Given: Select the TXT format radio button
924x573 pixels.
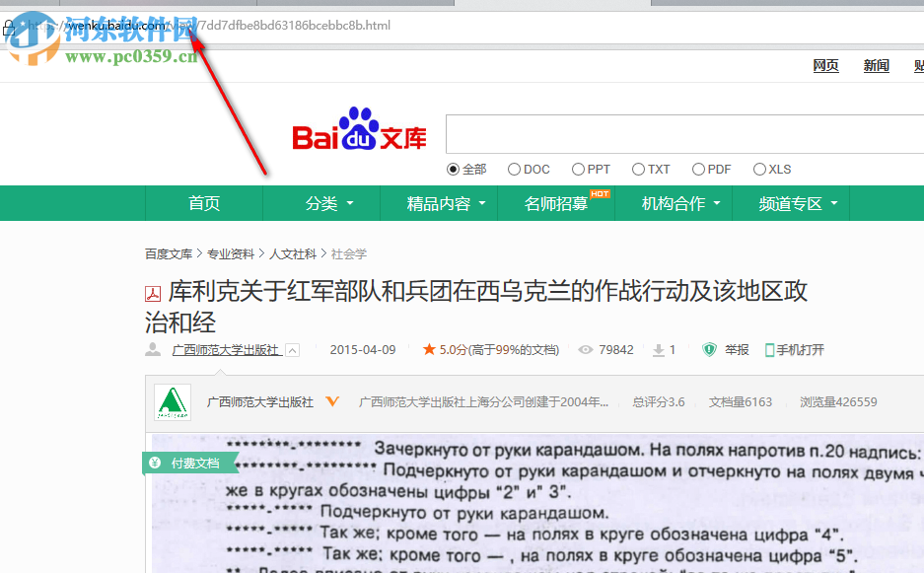Looking at the screenshot, I should click(x=638, y=170).
